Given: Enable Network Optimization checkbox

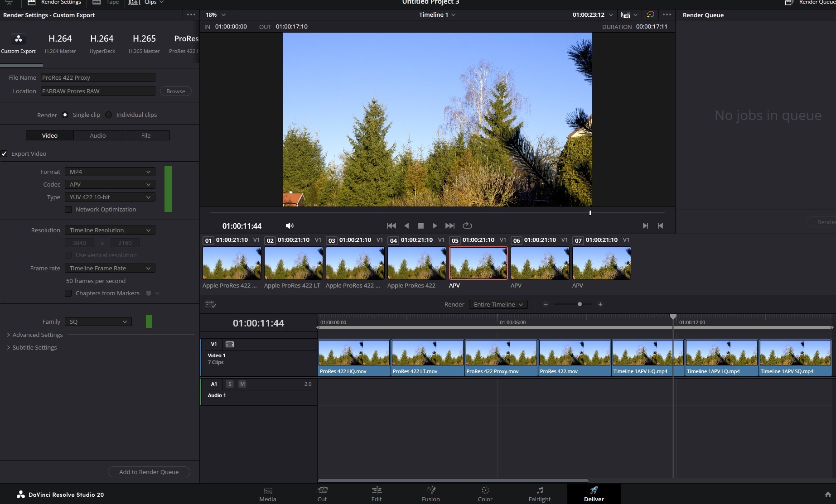Looking at the screenshot, I should (x=68, y=210).
